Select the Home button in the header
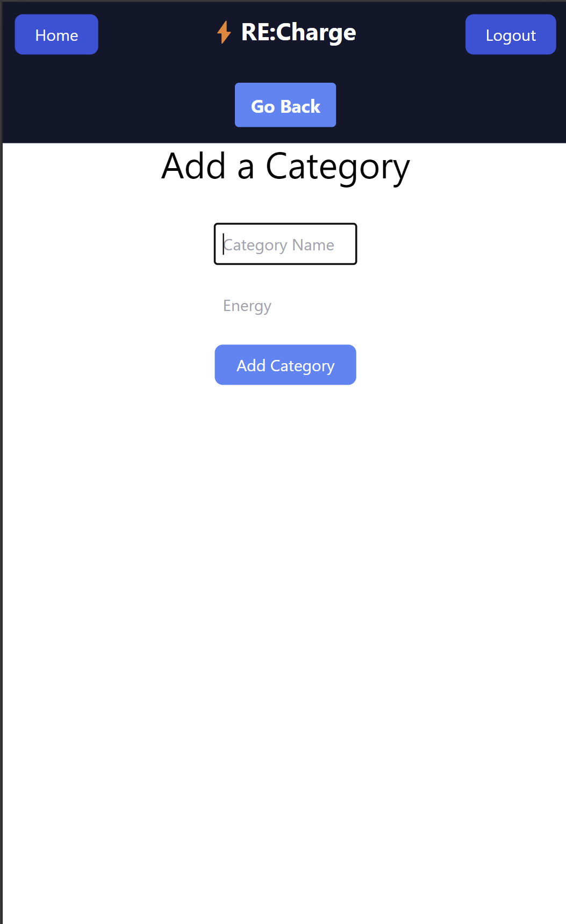 (x=56, y=34)
